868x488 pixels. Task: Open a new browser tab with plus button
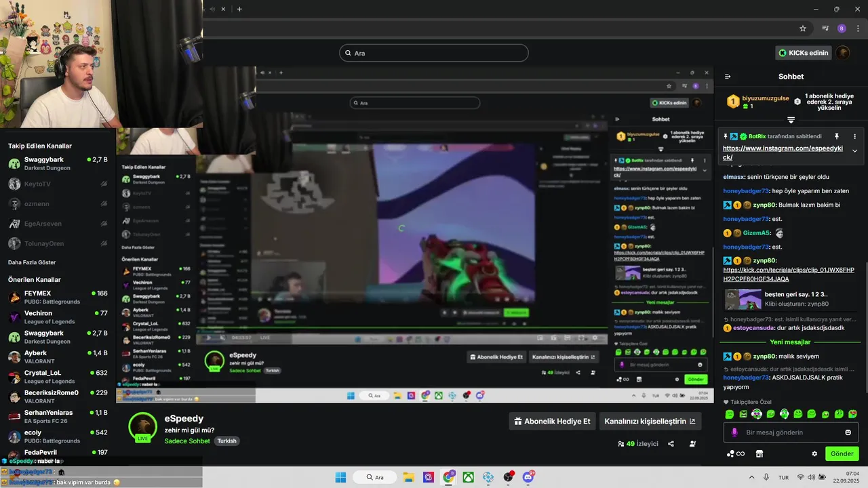239,9
